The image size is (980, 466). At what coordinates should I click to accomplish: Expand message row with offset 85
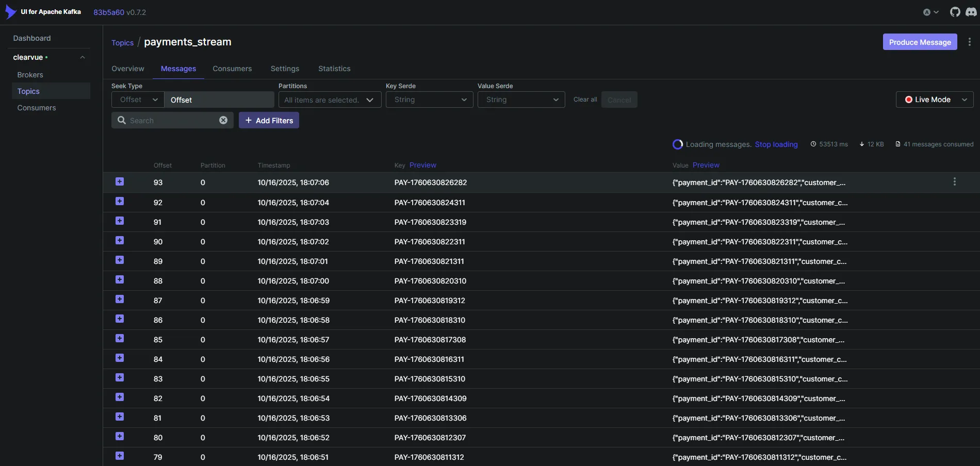[x=120, y=338]
